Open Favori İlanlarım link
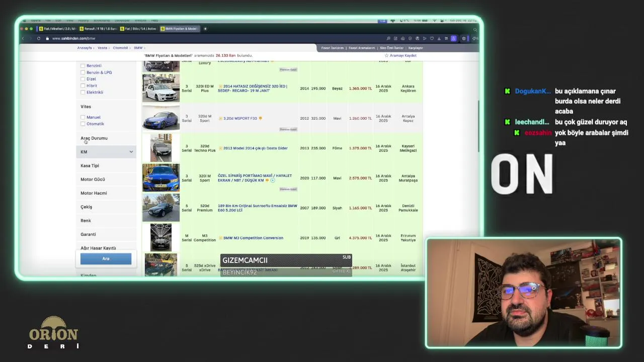Screen dimensions: 644x362 [333, 48]
